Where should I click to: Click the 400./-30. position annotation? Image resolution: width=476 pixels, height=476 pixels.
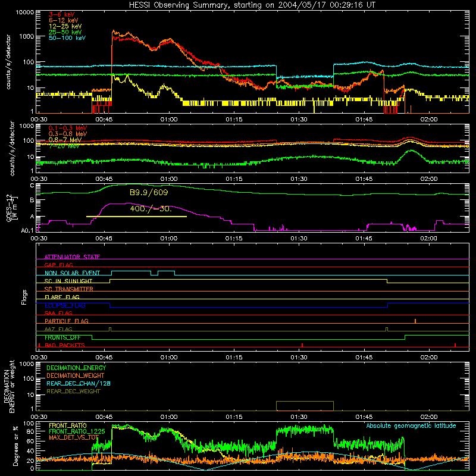coord(151,209)
